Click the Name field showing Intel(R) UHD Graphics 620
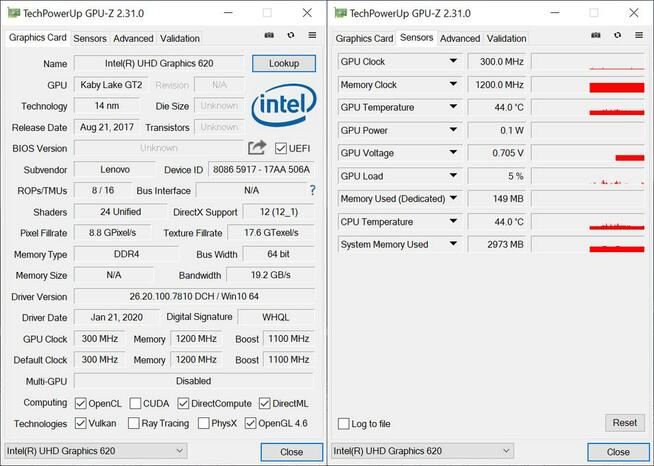The width and height of the screenshot is (654, 466). point(159,63)
